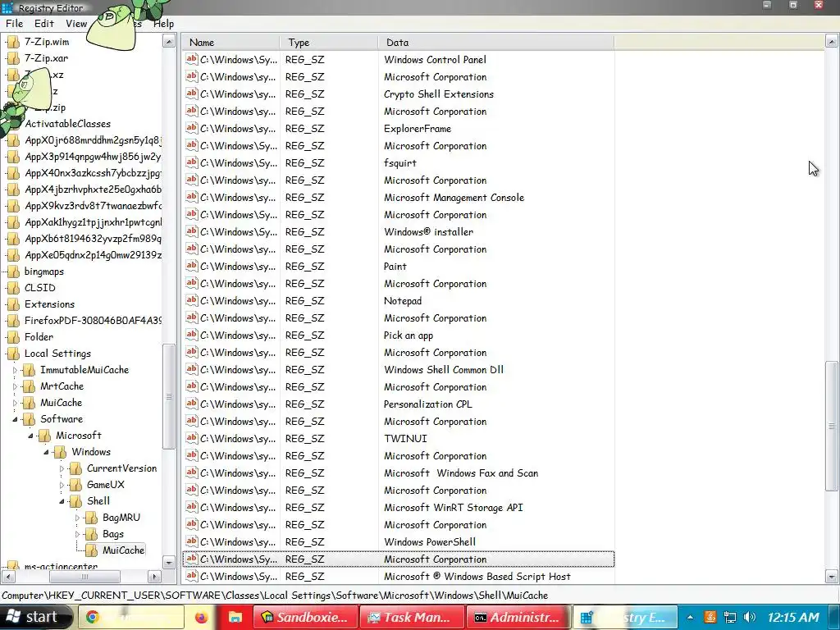Switch to the Sandboxie taskbar window
The height and width of the screenshot is (630, 840).
click(305, 617)
